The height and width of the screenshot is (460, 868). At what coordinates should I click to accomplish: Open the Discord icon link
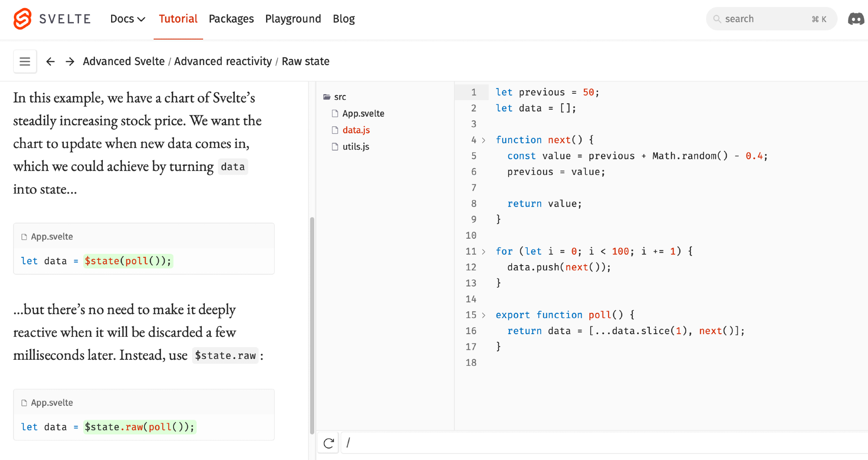click(x=856, y=19)
